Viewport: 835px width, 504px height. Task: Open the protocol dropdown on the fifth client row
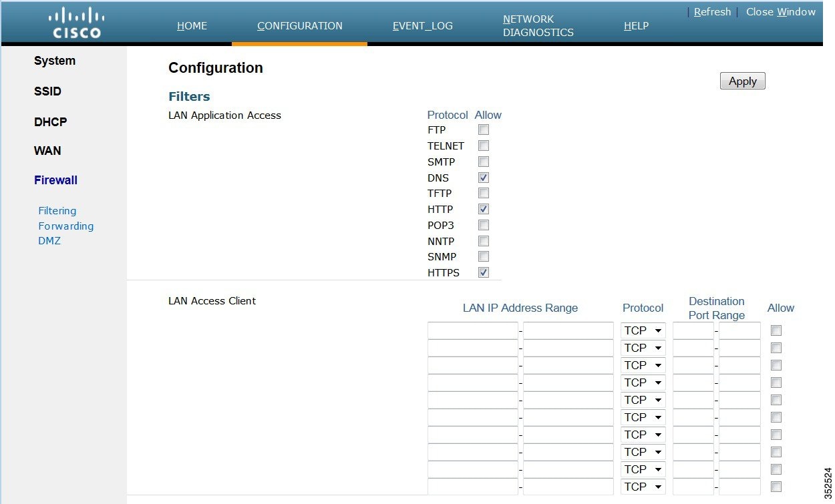(642, 399)
